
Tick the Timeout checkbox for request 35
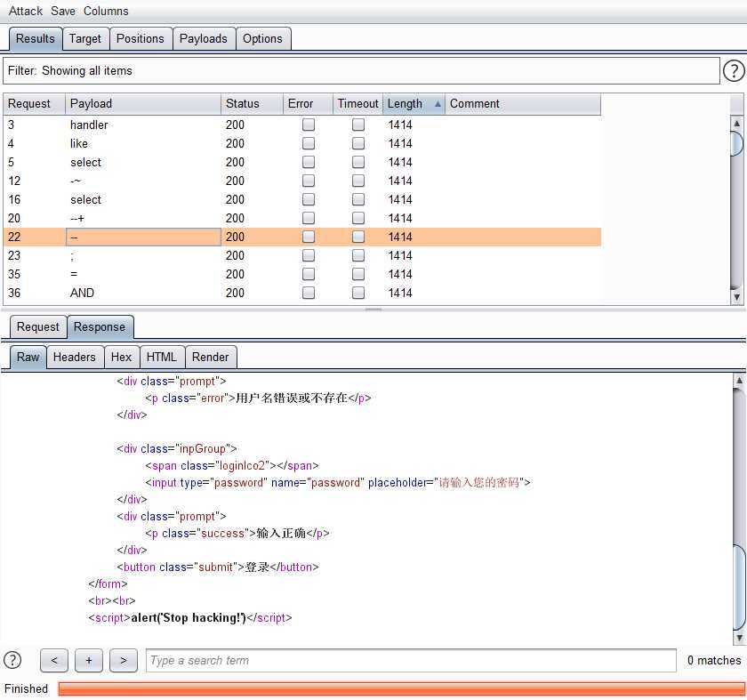tap(358, 274)
